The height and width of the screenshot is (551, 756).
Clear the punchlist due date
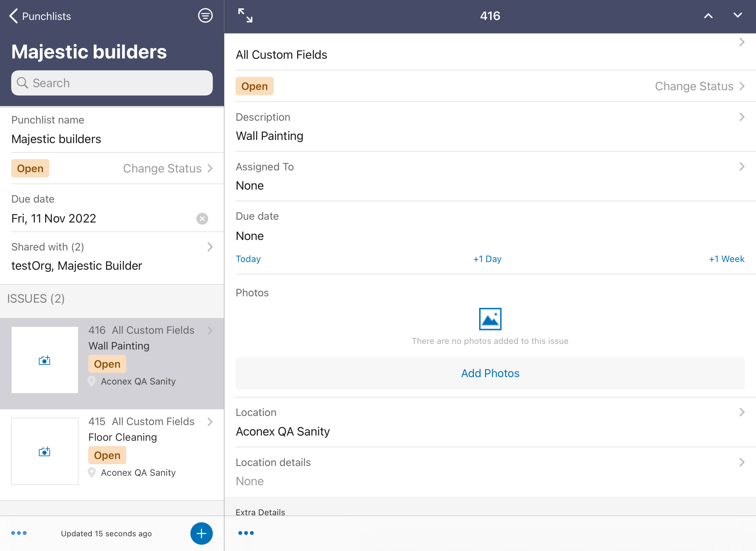[x=202, y=219]
